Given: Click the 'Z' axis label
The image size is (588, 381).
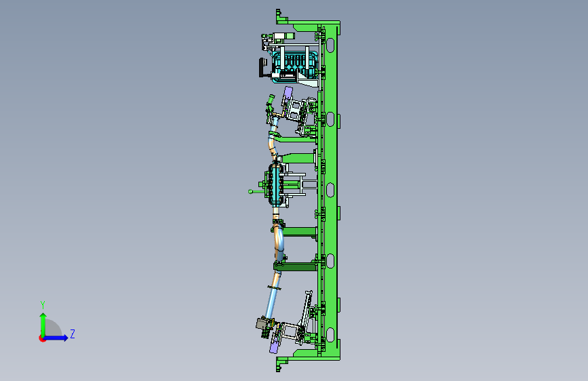Looking at the screenshot, I should (73, 334).
